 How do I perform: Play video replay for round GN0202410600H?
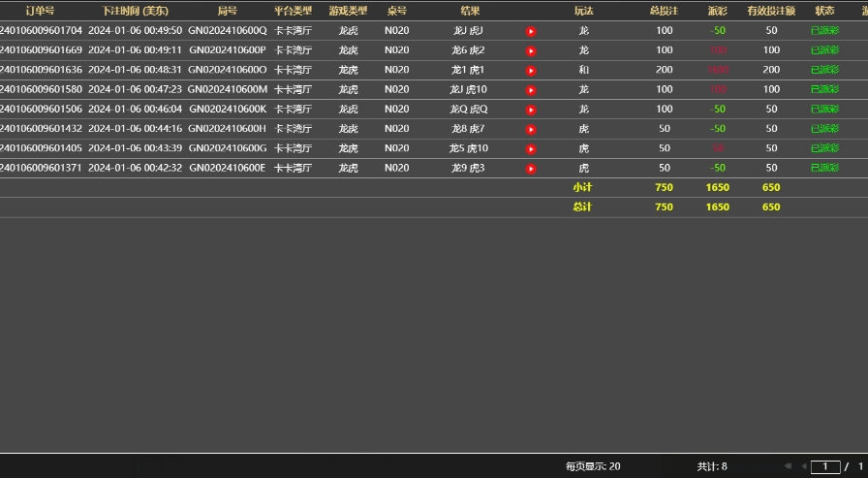[531, 130]
